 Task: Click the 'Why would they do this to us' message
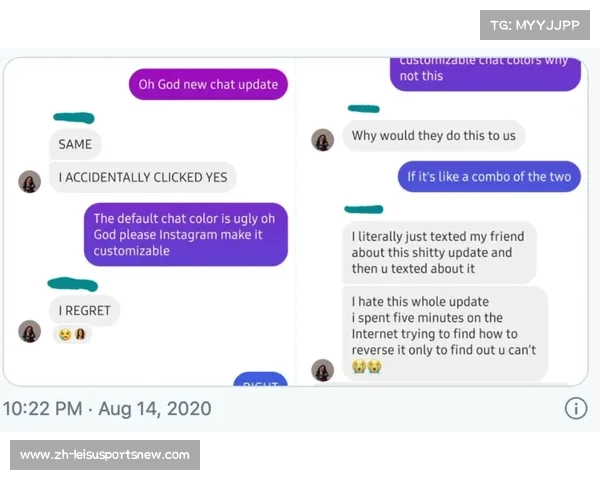[434, 136]
